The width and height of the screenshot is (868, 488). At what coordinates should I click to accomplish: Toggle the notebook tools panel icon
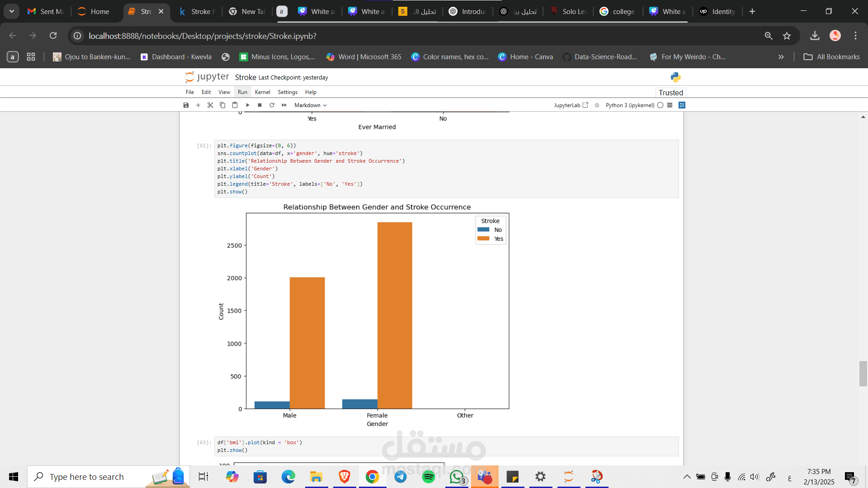tap(682, 105)
